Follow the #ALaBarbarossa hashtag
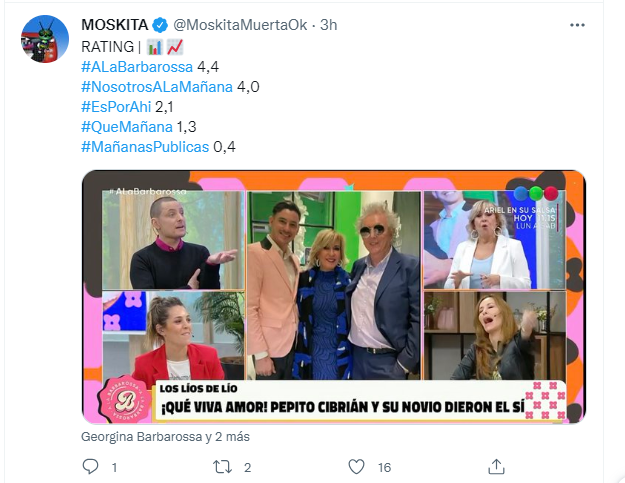This screenshot has width=625, height=483. [x=137, y=67]
